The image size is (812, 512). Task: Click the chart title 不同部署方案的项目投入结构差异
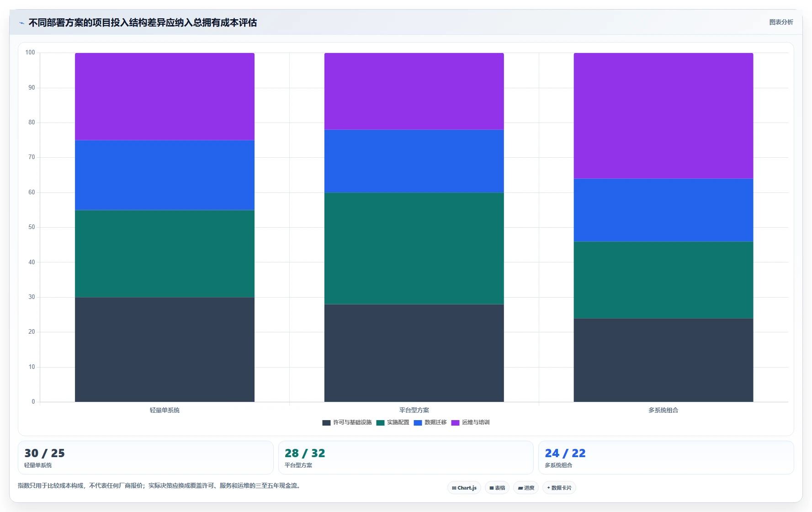point(143,22)
